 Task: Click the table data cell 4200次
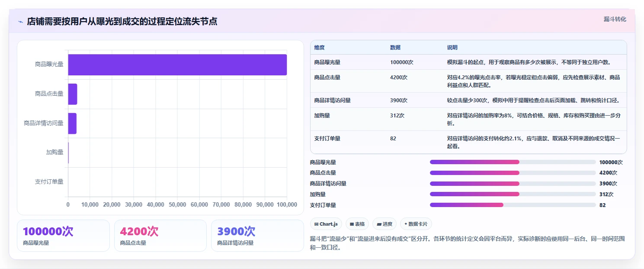pos(399,78)
